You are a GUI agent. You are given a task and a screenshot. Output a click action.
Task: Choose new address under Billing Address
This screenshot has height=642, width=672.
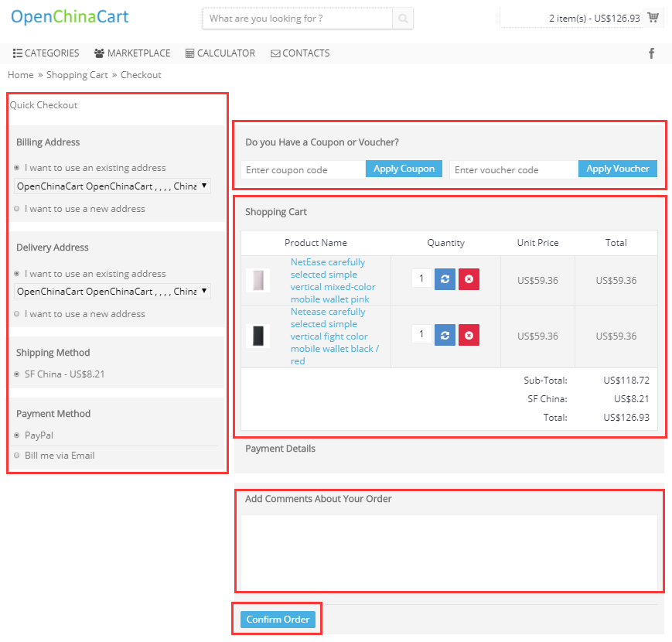(x=17, y=209)
